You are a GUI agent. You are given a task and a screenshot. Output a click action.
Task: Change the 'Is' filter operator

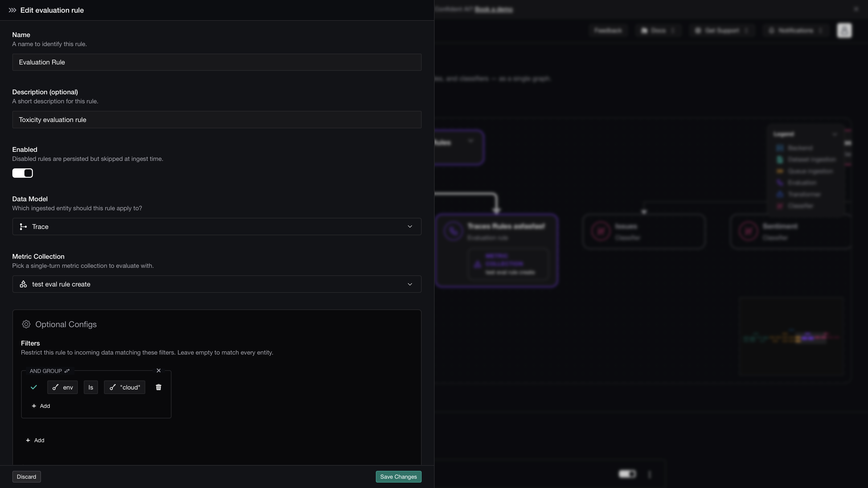tap(91, 387)
